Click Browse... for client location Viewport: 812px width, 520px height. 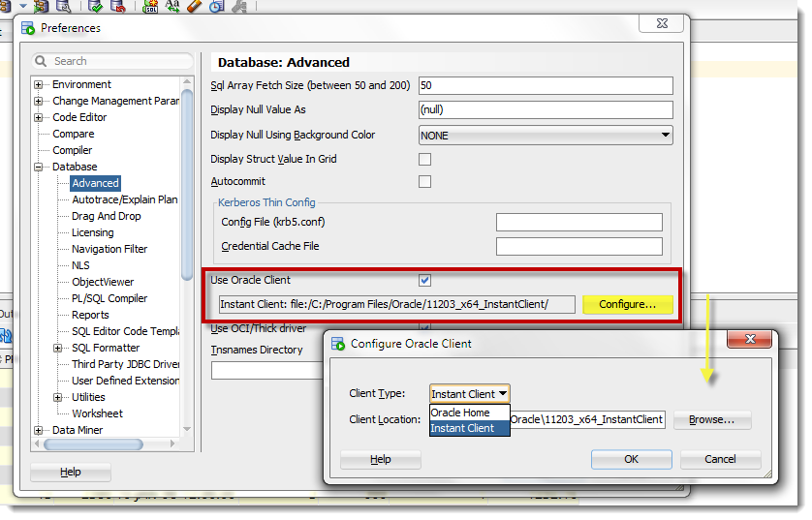point(712,419)
